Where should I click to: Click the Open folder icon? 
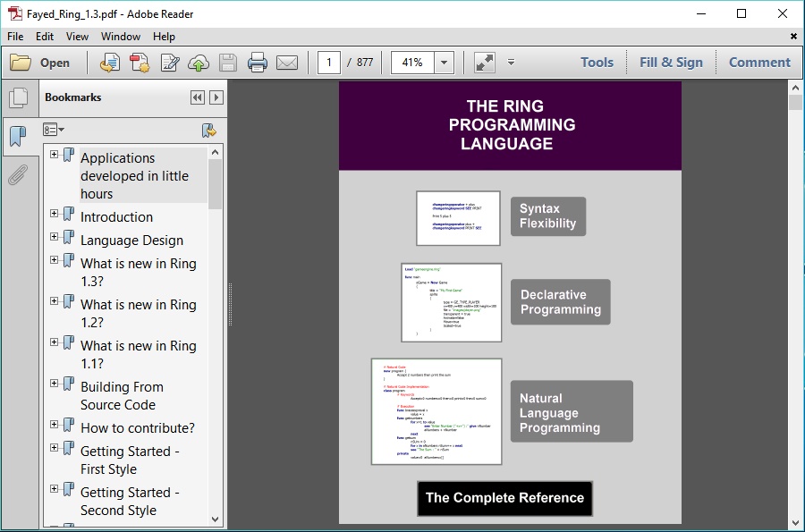[21, 63]
